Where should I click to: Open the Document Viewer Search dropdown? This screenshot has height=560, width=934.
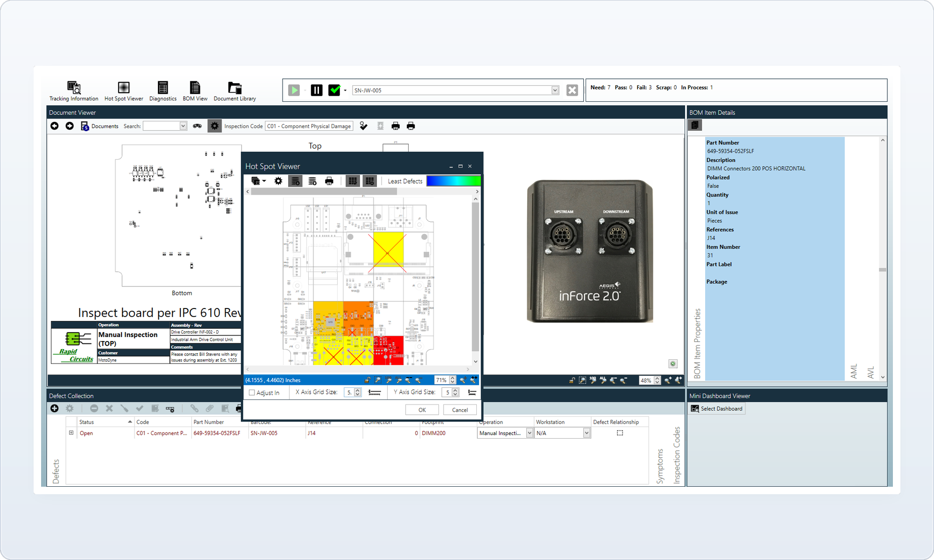coord(183,126)
